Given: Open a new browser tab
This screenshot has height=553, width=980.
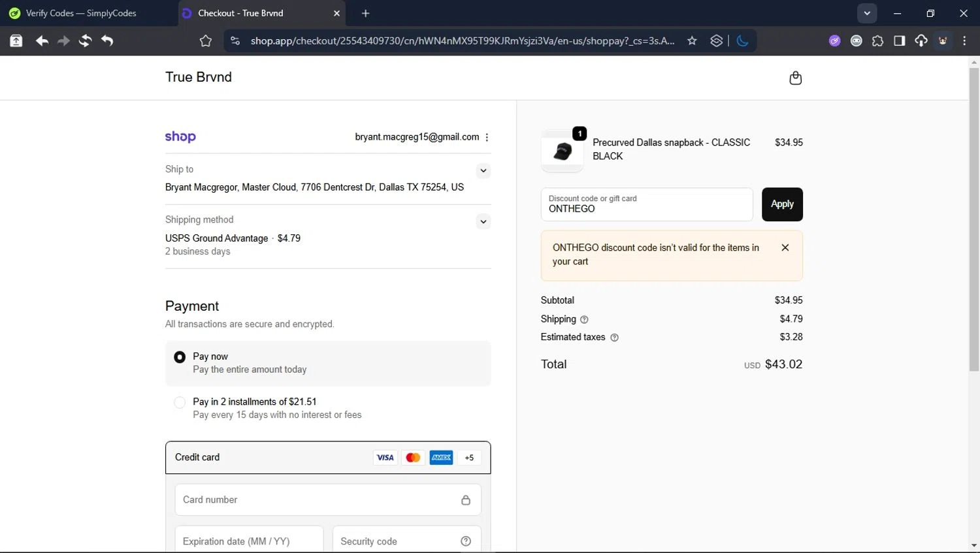Looking at the screenshot, I should [x=366, y=13].
